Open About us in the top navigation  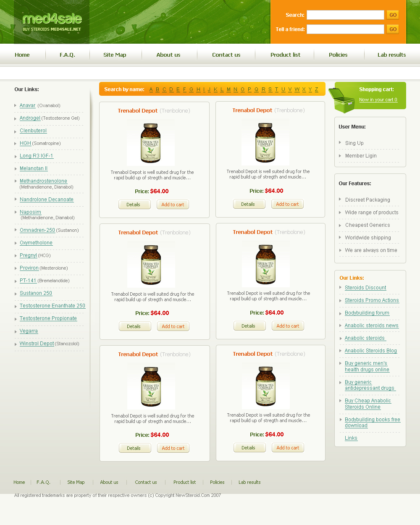[168, 55]
